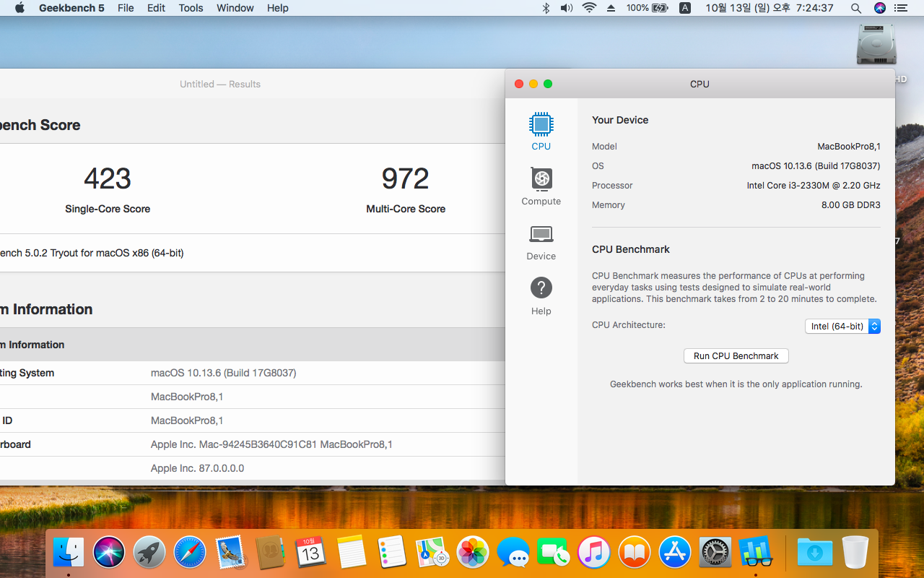Select the CPU sidebar icon
This screenshot has height=578, width=924.
tap(541, 131)
